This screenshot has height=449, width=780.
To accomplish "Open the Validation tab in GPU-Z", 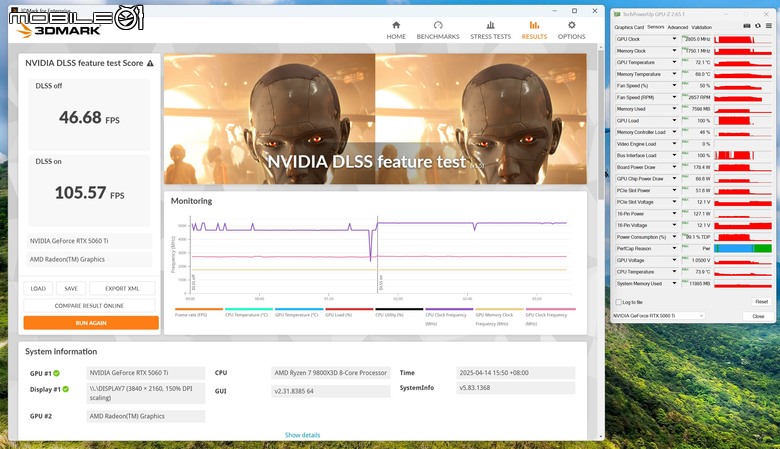I will click(701, 27).
